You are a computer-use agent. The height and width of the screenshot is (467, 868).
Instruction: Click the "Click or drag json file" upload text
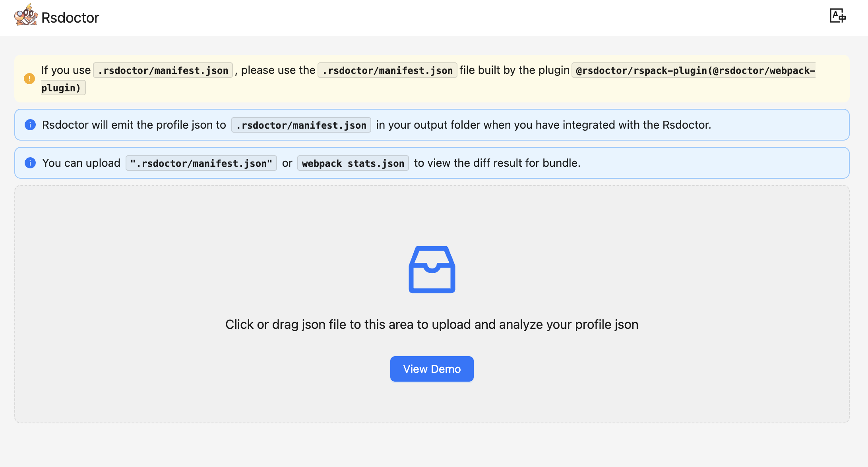pos(432,324)
